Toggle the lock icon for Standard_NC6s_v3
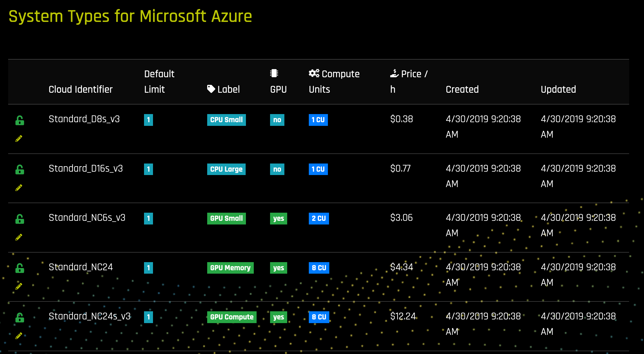This screenshot has height=354, width=644. [20, 219]
